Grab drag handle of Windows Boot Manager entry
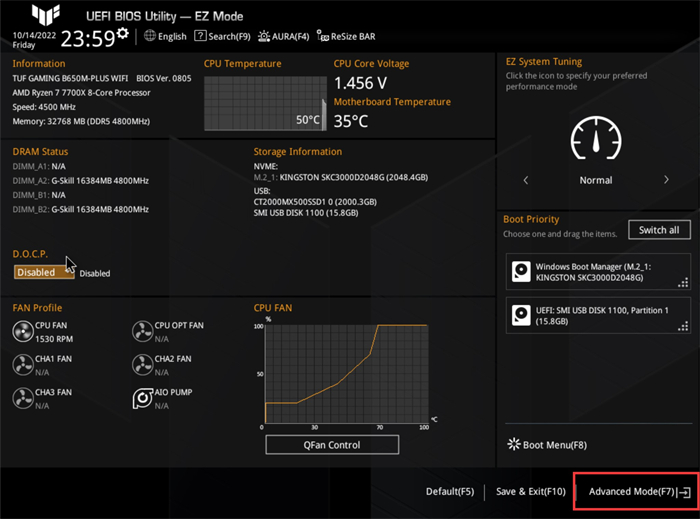The image size is (700, 519). click(x=683, y=282)
